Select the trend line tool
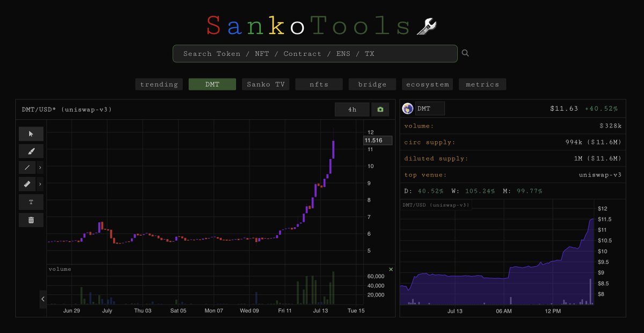This screenshot has width=644, height=333. [27, 168]
